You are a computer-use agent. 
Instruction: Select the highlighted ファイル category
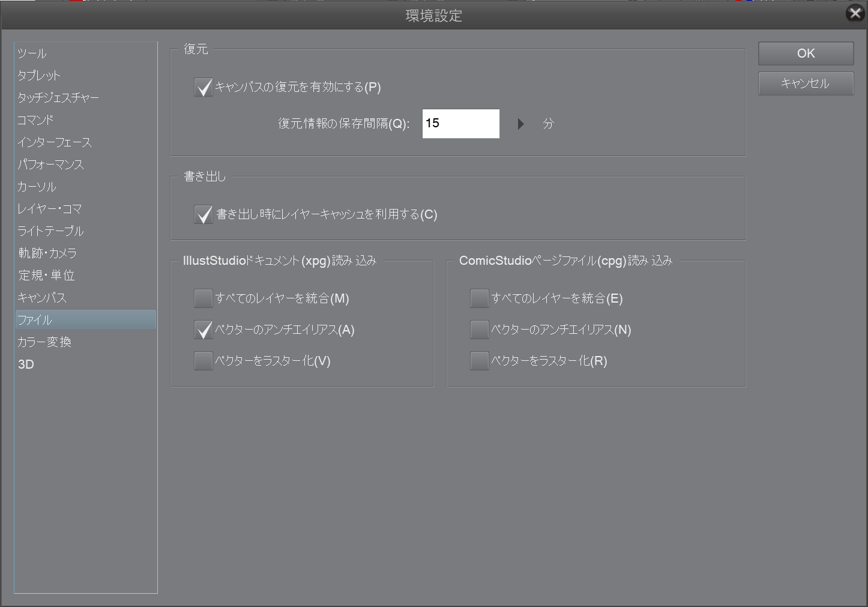(x=86, y=320)
